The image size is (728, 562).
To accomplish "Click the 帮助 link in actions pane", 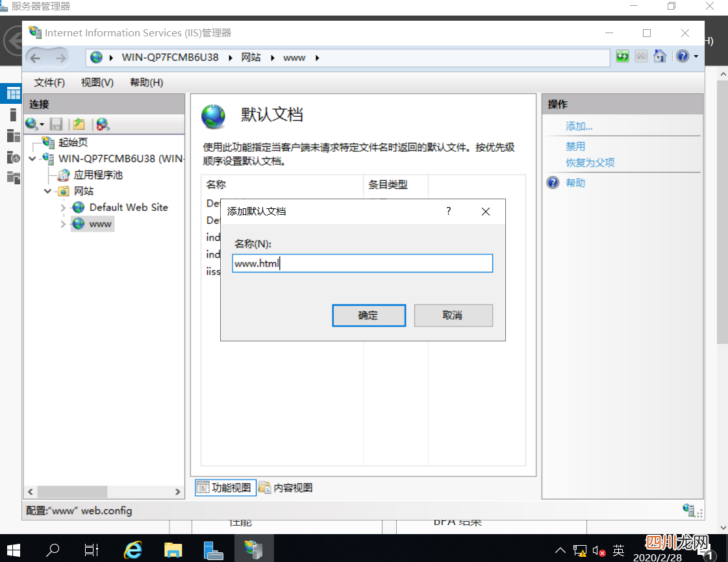I will click(575, 183).
